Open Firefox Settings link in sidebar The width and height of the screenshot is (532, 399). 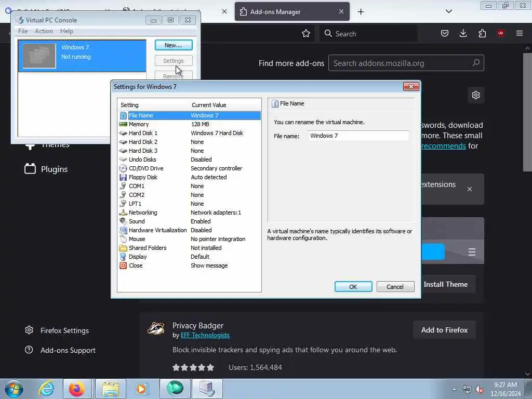click(57, 330)
